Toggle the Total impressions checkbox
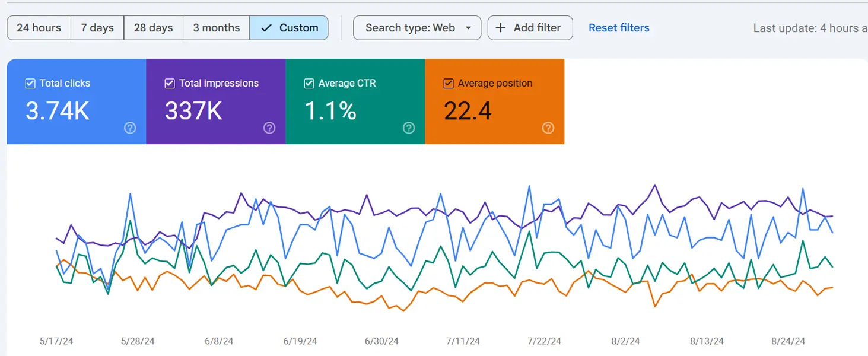This screenshot has width=868, height=356. tap(170, 84)
